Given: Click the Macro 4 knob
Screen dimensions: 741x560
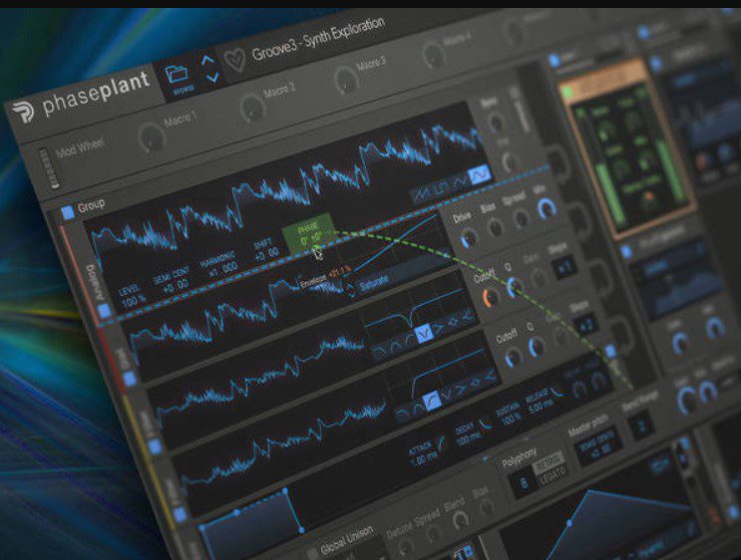Looking at the screenshot, I should pyautogui.click(x=432, y=54).
